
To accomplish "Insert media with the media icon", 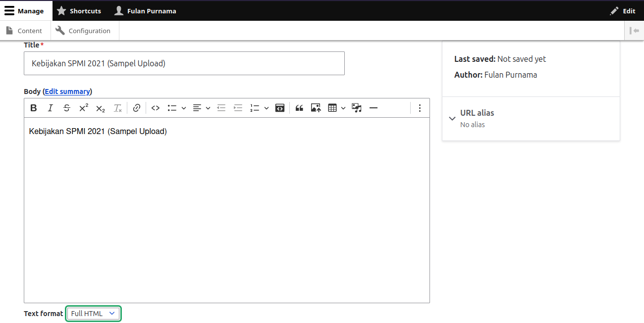I will click(357, 108).
